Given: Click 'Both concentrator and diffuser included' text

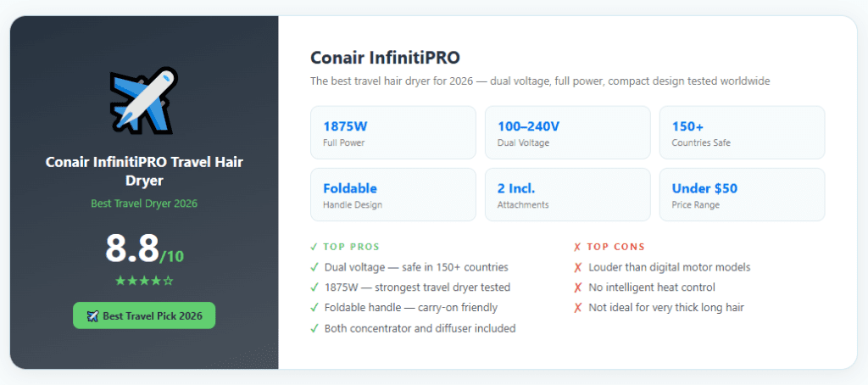Looking at the screenshot, I should pos(420,328).
